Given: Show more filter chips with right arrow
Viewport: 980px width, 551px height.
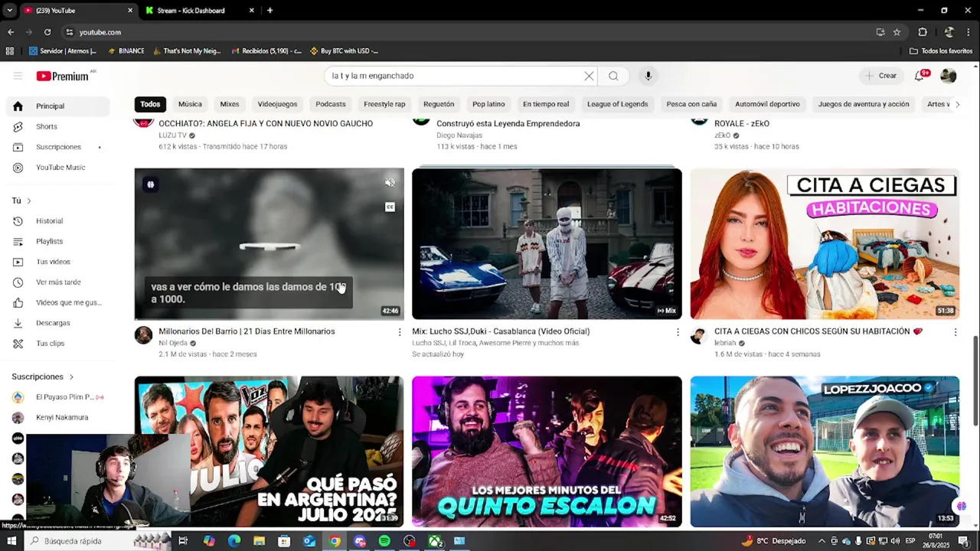Looking at the screenshot, I should click(956, 104).
